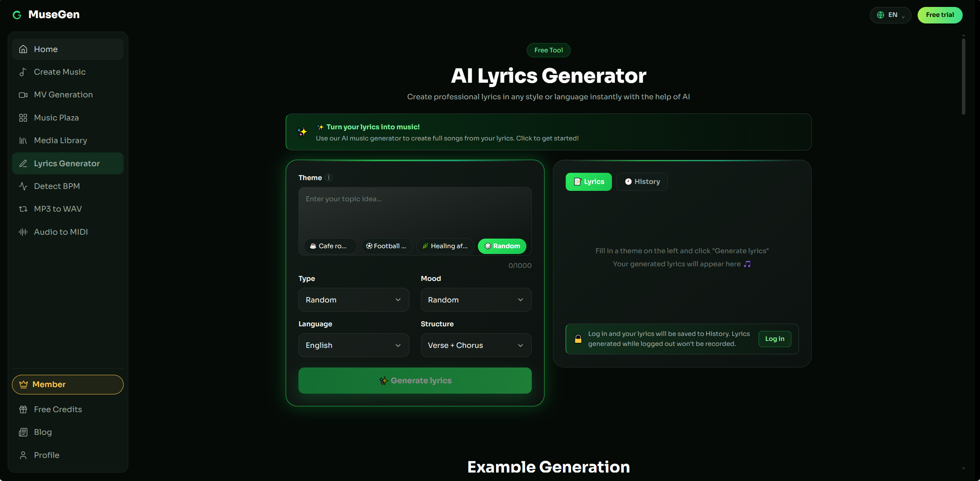This screenshot has width=980, height=481.
Task: Click the Theme info icon
Action: click(x=328, y=177)
